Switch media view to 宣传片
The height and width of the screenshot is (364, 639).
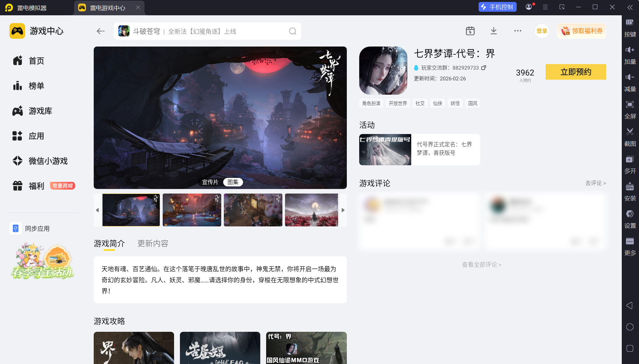210,182
